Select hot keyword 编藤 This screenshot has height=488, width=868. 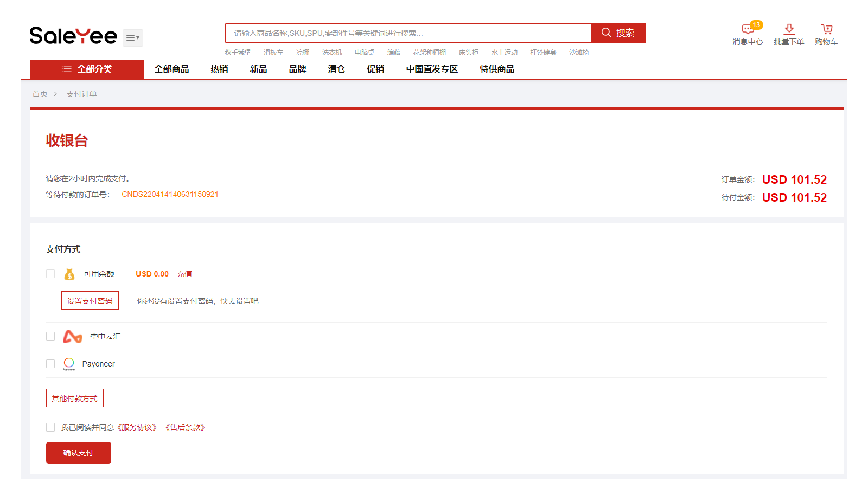(x=394, y=53)
